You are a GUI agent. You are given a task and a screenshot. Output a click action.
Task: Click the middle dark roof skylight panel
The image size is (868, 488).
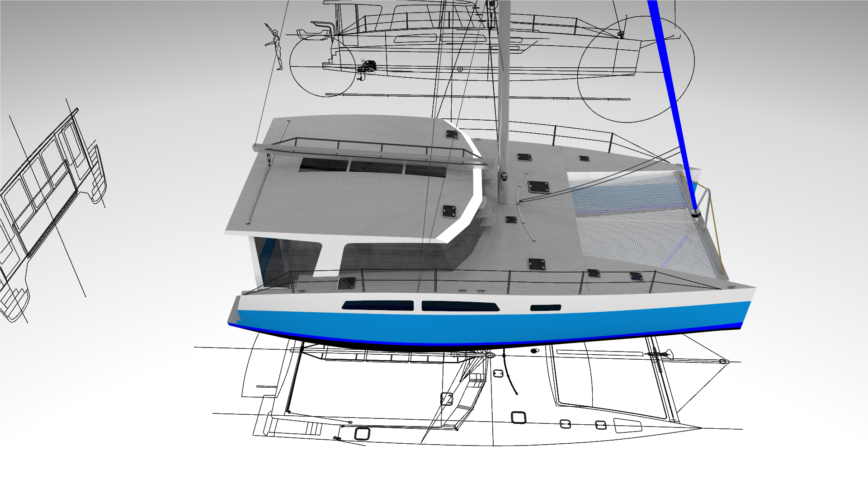click(x=376, y=167)
